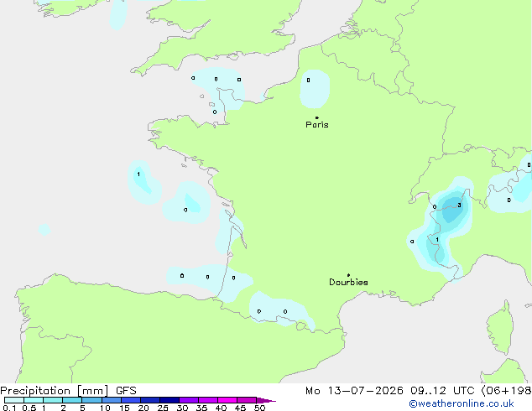532x411 pixels.
Task: Click the Dourbies location label
Action: point(348,282)
